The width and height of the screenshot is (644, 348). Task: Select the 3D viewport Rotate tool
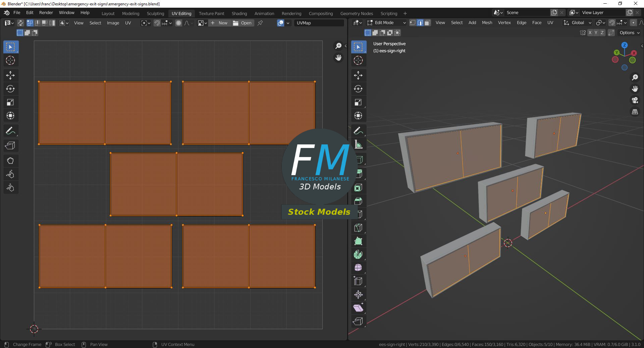click(x=358, y=89)
